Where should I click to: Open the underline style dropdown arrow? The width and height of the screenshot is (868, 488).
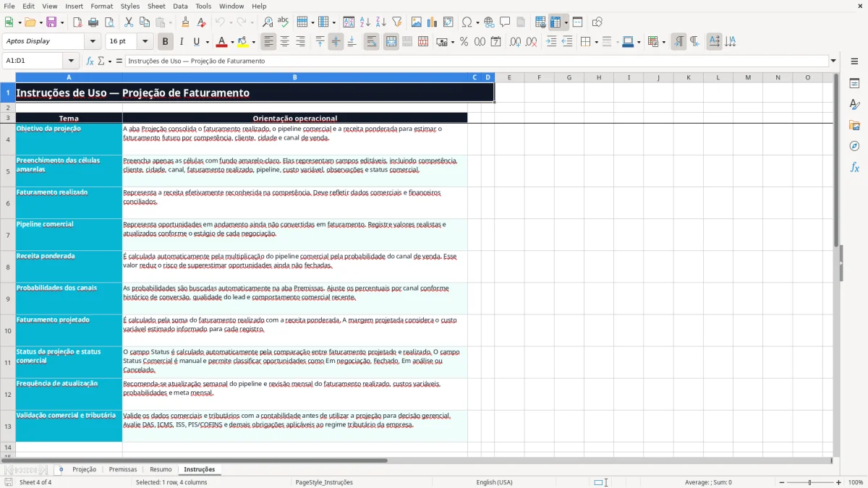coord(207,42)
